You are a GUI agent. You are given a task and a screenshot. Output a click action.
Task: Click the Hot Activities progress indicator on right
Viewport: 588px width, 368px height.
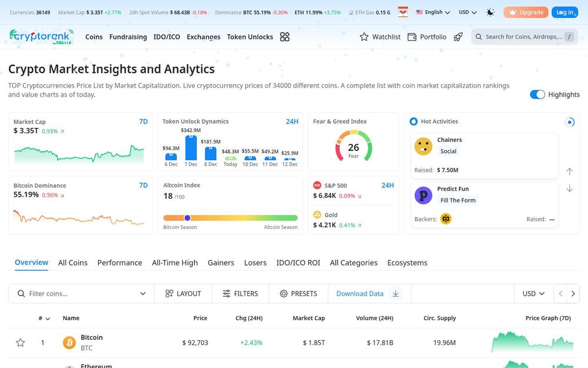(570, 122)
